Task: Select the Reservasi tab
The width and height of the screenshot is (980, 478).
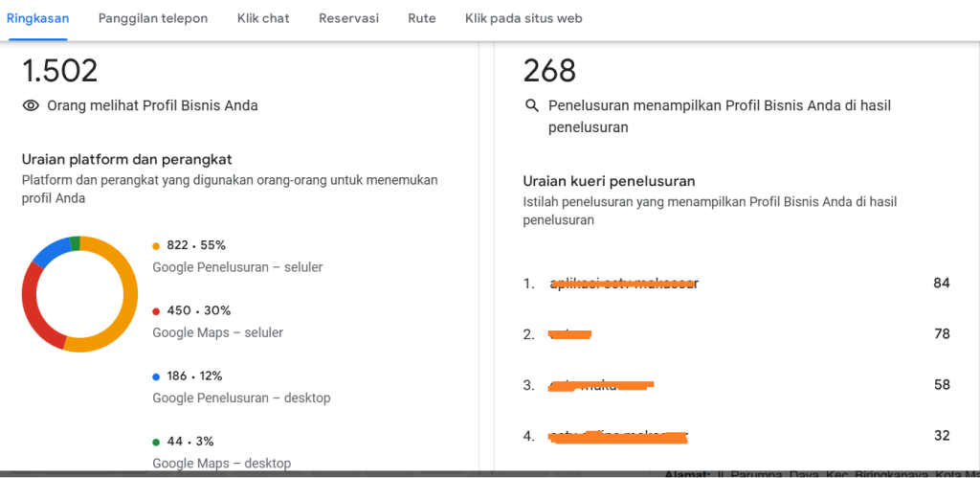Action: [x=348, y=18]
